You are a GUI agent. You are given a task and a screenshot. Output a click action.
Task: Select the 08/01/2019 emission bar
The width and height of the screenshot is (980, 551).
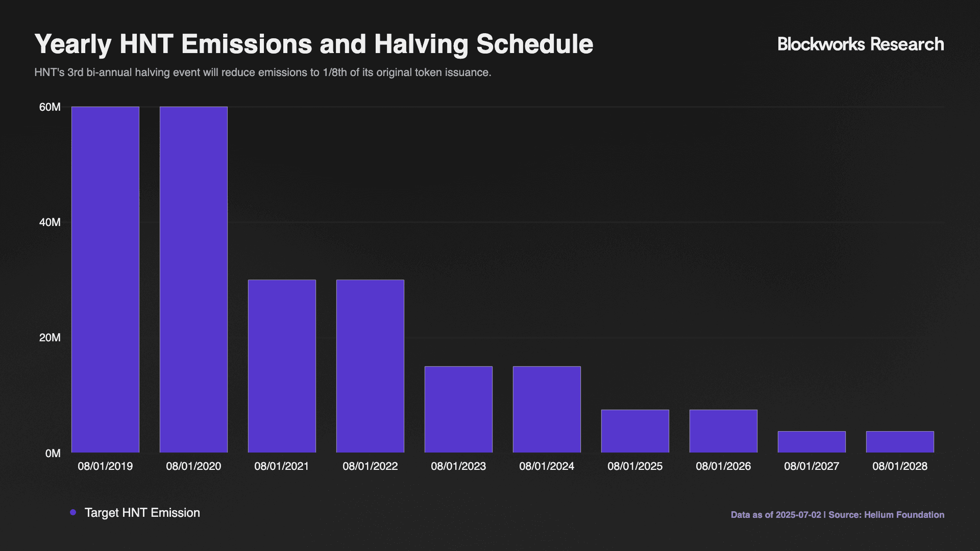point(105,280)
